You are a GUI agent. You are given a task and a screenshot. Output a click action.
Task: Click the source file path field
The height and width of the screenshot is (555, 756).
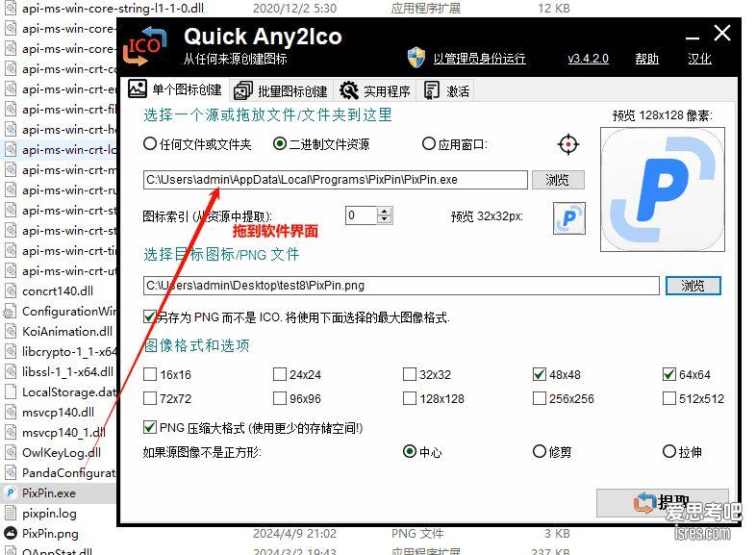tap(335, 180)
